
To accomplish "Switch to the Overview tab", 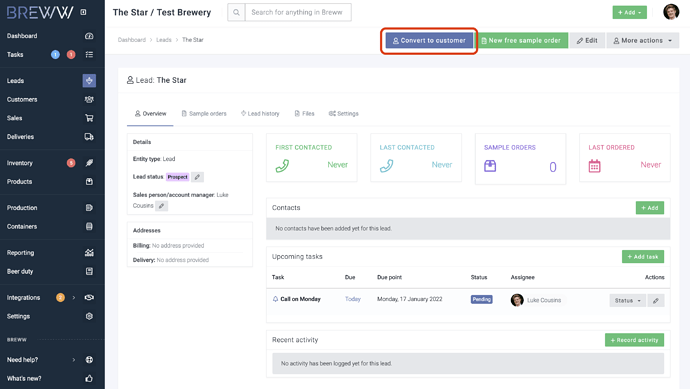I will pyautogui.click(x=150, y=114).
